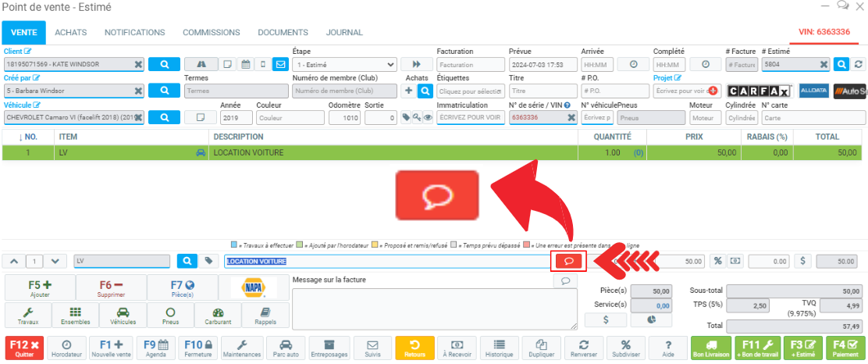Click the Horodateur time clock button
868x364 pixels.
pyautogui.click(x=66, y=348)
